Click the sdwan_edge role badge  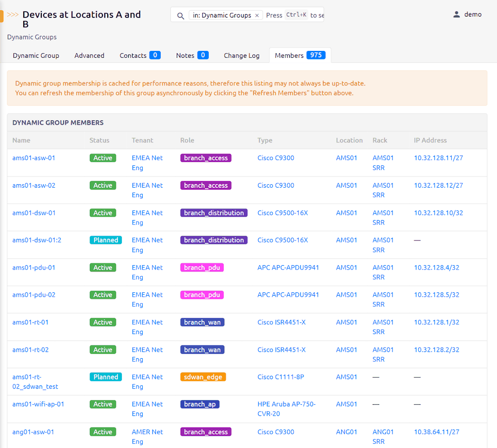tap(203, 377)
